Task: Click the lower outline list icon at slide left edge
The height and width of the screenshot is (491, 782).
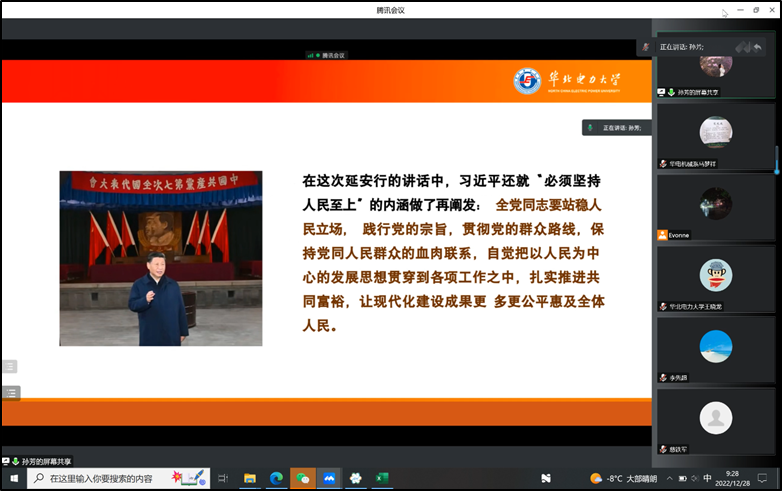Action: pos(11,393)
